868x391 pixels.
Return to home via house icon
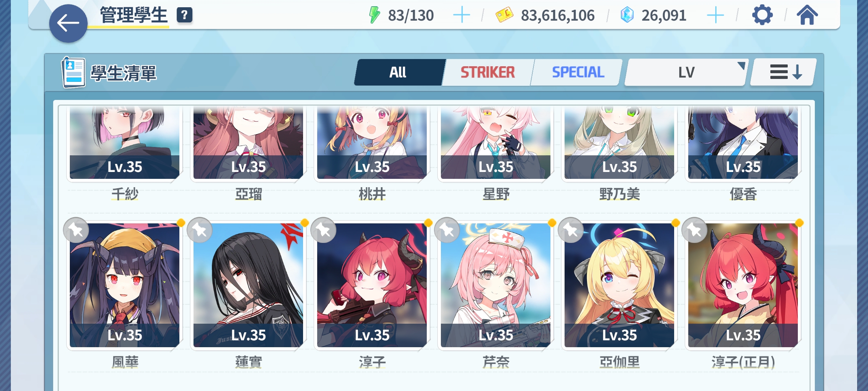coord(807,15)
